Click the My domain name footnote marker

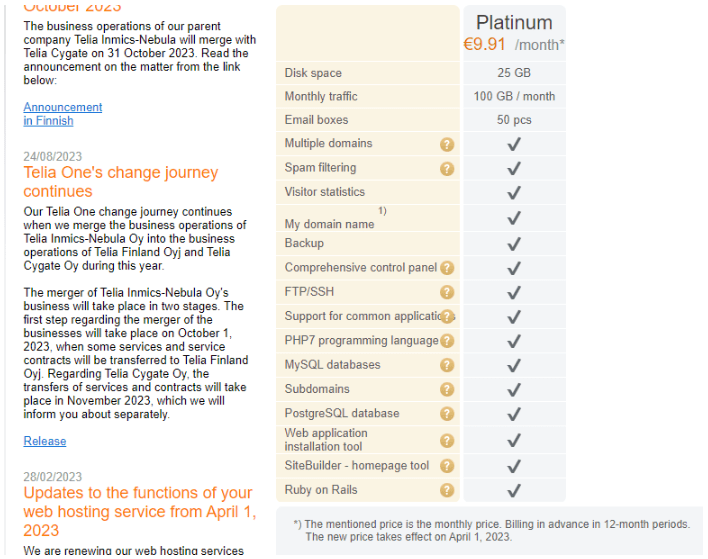pyautogui.click(x=382, y=210)
